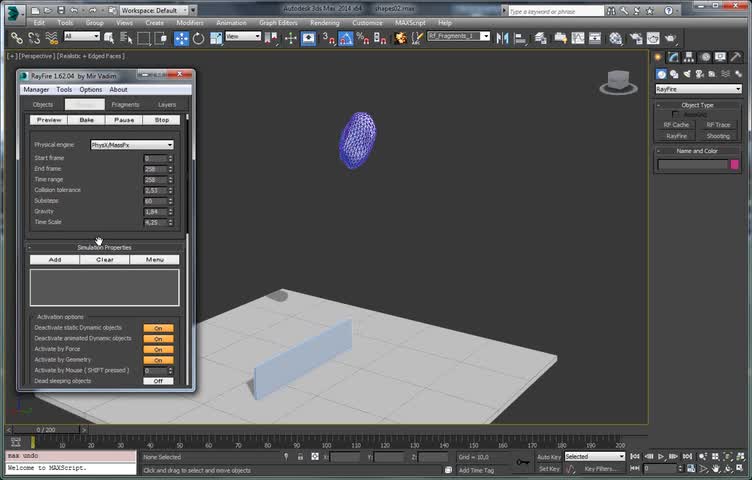Collapse the Object Type rollout

tap(697, 105)
